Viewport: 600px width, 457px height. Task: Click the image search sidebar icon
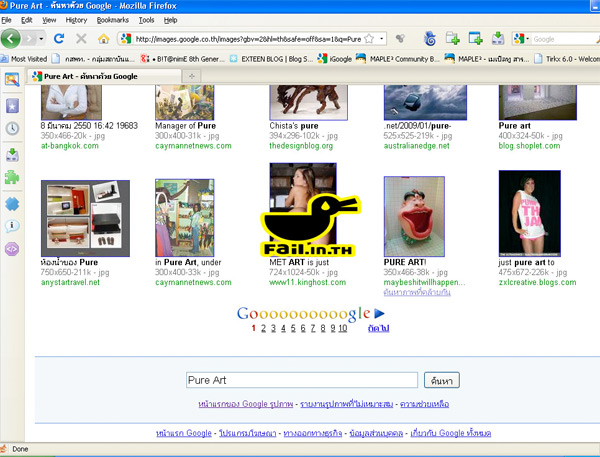click(12, 80)
